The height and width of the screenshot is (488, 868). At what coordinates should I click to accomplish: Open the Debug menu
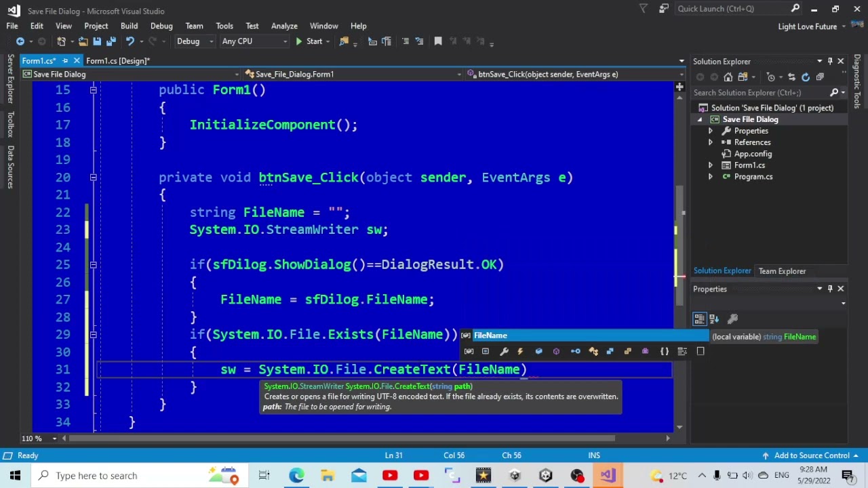pos(161,26)
